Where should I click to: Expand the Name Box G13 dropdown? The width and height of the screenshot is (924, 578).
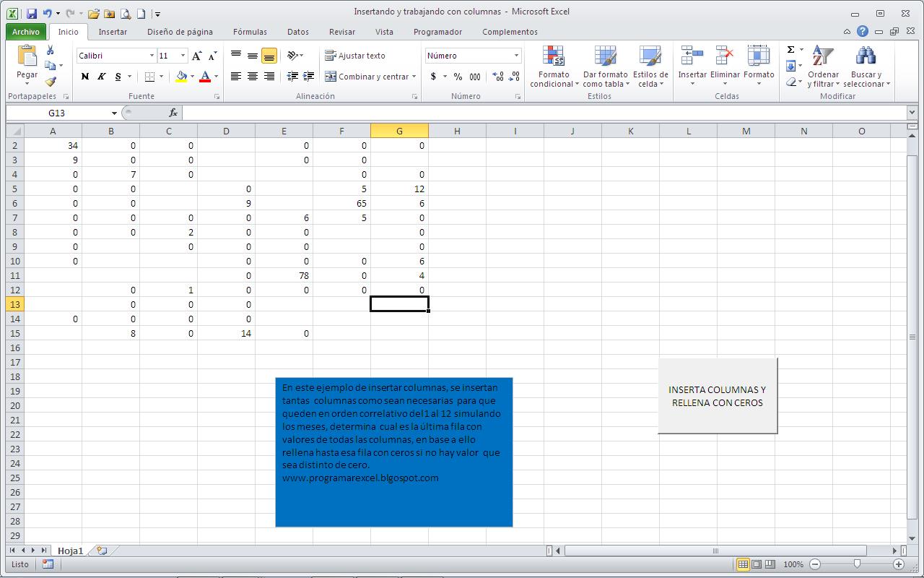coord(114,113)
